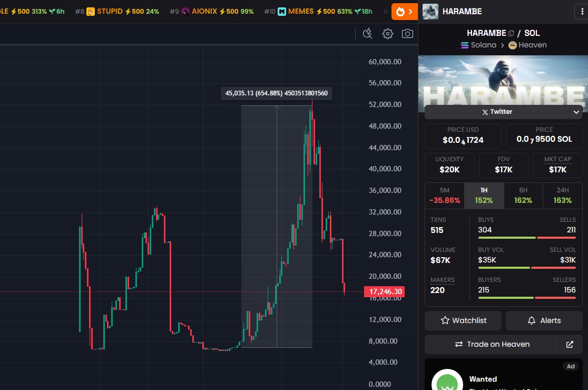The width and height of the screenshot is (588, 390).
Task: Click the MEMES token icon
Action: click(x=282, y=12)
